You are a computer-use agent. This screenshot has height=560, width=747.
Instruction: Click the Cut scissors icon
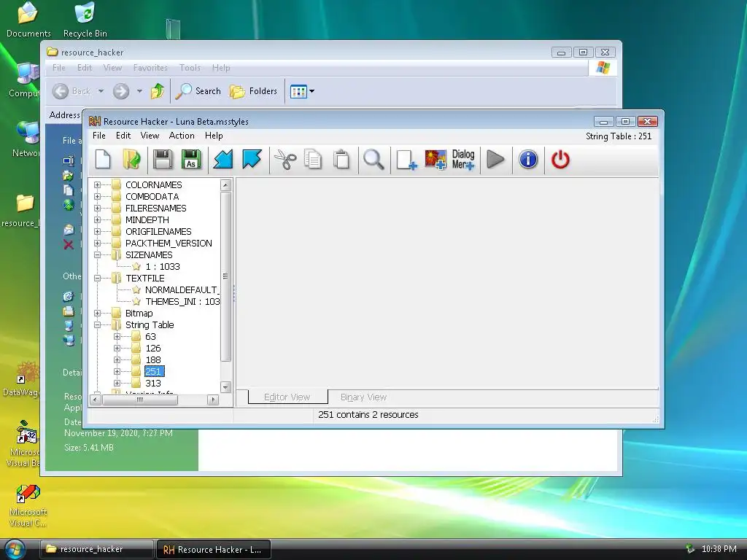click(285, 160)
